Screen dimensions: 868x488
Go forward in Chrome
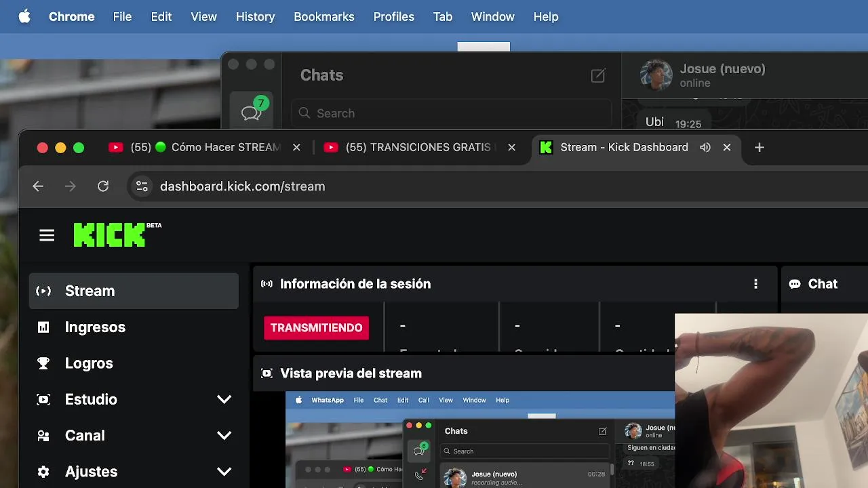pos(71,186)
